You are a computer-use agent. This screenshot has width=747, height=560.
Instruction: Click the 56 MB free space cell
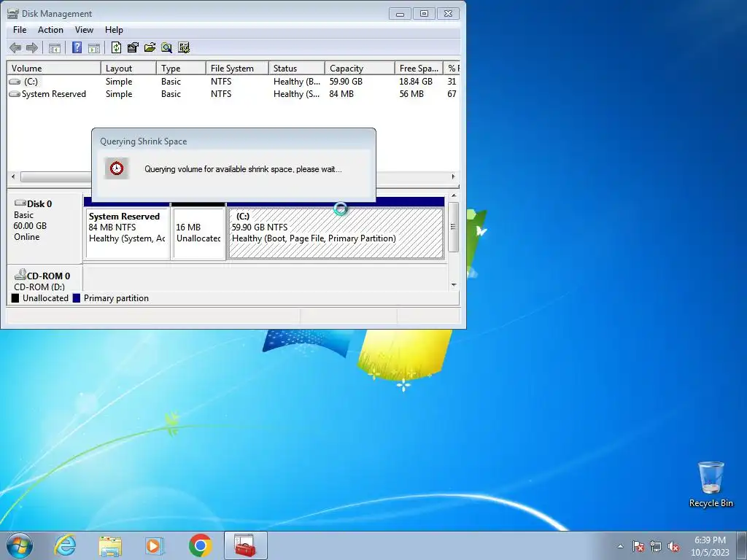coord(411,94)
